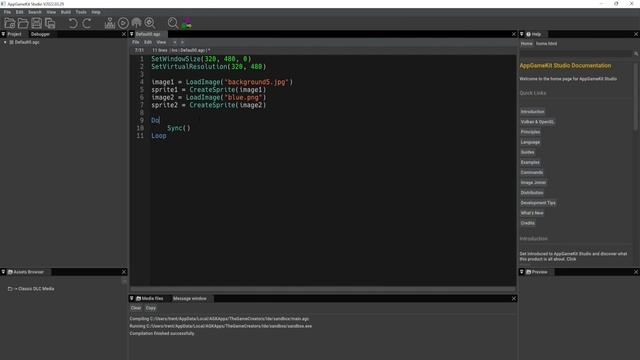
Task: Click the Vulkan & OpenGL quick link
Action: [x=537, y=122]
